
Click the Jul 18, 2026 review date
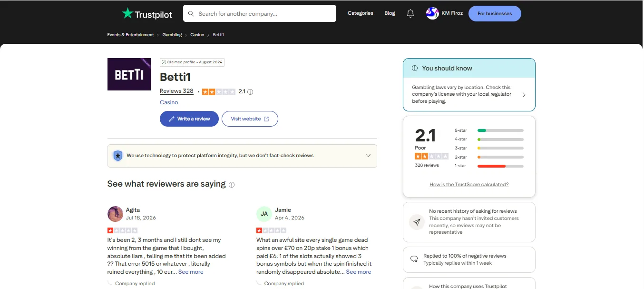coord(141,218)
